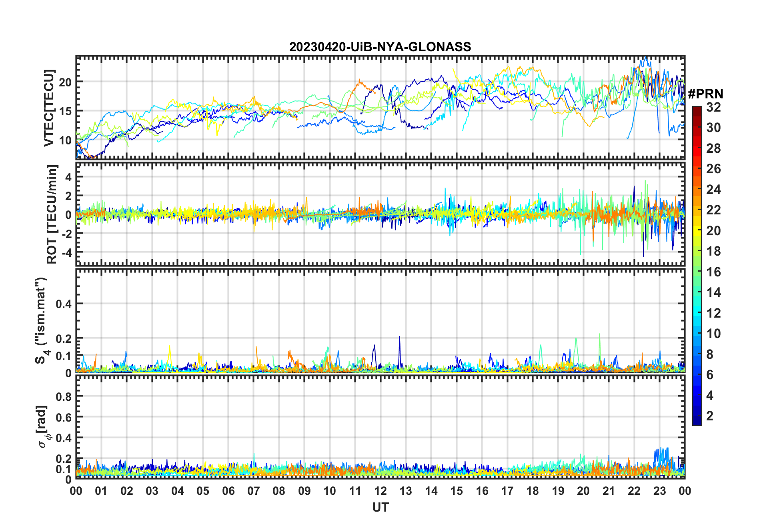Click the dark blue bottom of the PRN colorbar

point(697,421)
